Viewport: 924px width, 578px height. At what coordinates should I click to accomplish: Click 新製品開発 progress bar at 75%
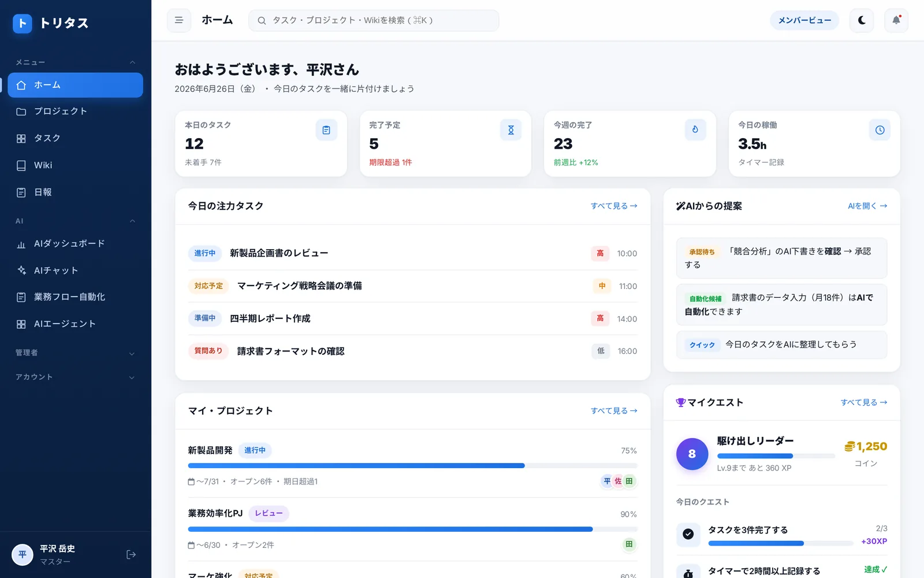pos(412,465)
